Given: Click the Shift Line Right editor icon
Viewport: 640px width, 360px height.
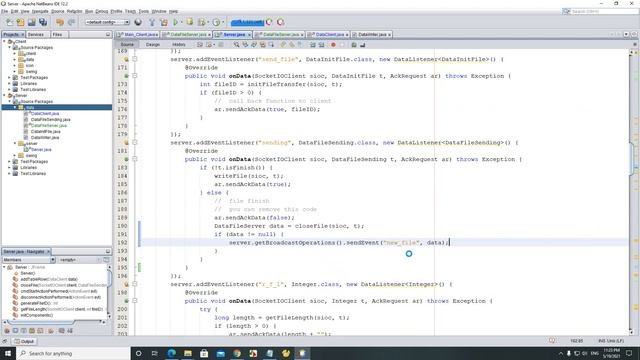Looking at the screenshot, I should pos(322,44).
